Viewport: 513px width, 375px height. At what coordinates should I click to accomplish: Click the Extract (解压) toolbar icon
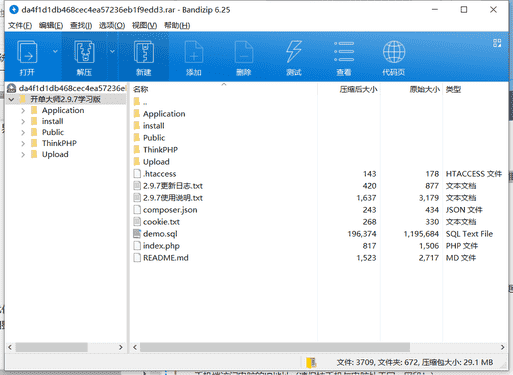[84, 52]
